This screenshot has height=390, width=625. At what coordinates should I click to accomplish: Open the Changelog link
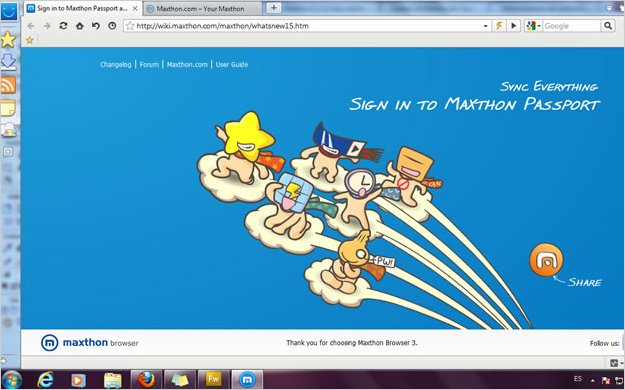tap(116, 64)
